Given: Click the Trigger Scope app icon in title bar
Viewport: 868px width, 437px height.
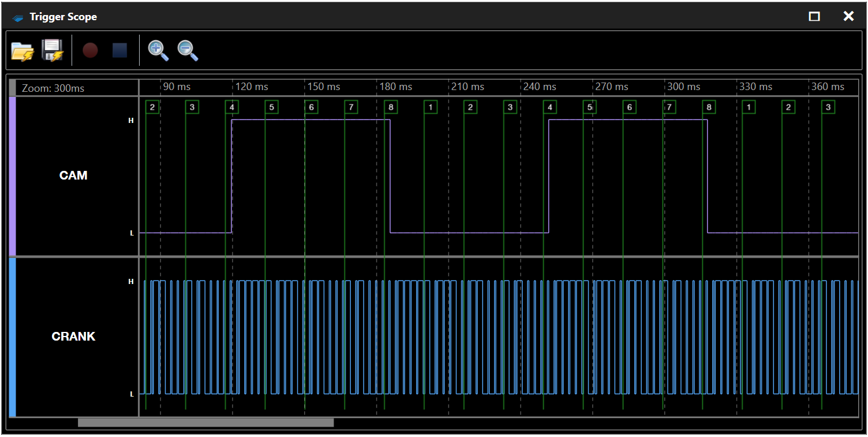Looking at the screenshot, I should point(18,17).
